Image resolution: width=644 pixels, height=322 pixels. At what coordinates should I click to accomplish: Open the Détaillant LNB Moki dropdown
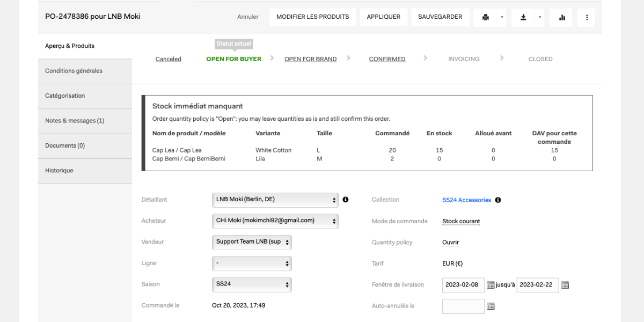coord(275,200)
